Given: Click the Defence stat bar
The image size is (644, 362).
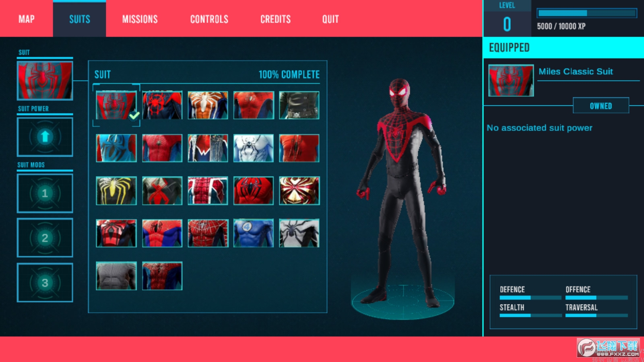Looking at the screenshot, I should [530, 298].
